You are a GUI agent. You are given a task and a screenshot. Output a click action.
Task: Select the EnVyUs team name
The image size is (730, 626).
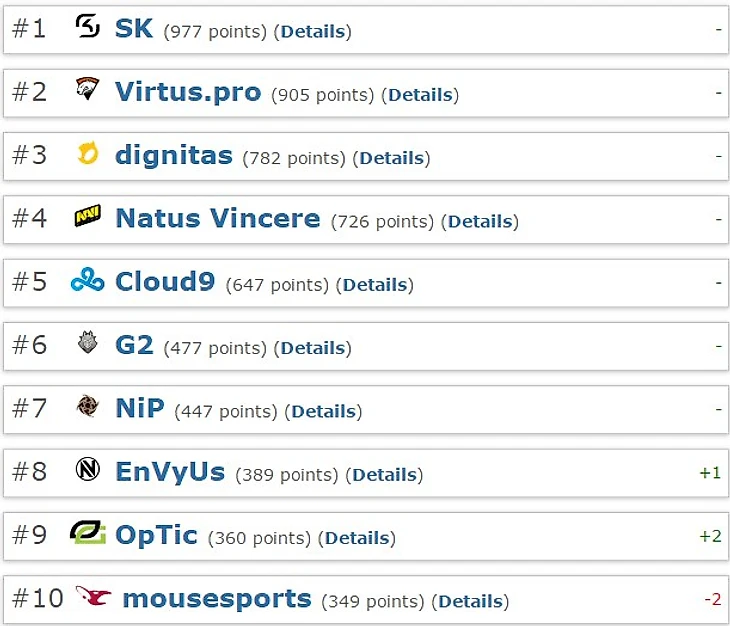tap(170, 471)
